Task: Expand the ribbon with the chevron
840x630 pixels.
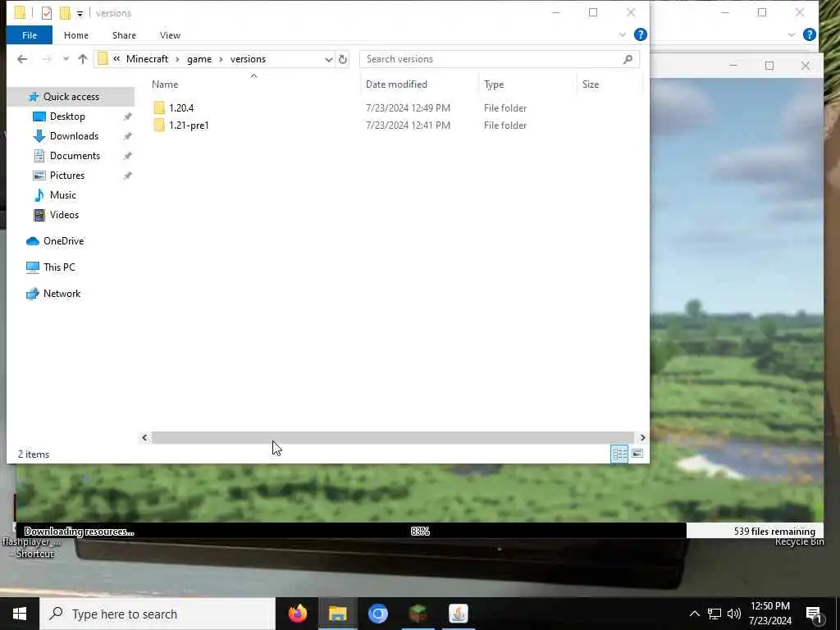Action: click(x=622, y=34)
